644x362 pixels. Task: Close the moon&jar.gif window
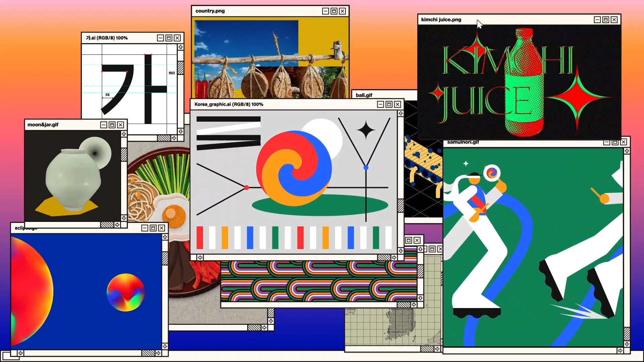120,125
